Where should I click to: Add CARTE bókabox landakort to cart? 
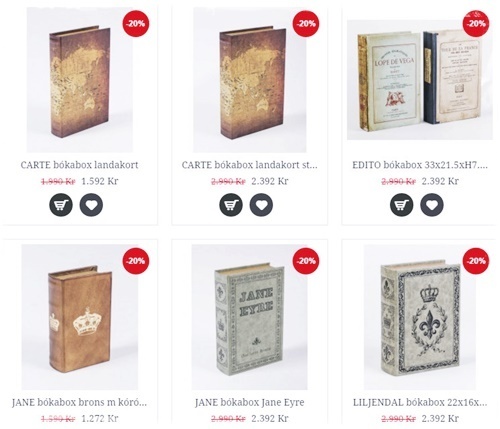(x=61, y=205)
